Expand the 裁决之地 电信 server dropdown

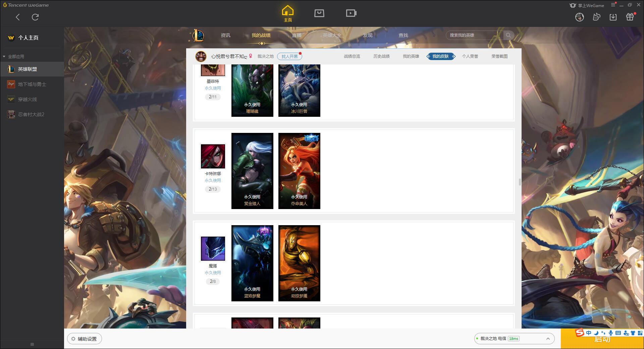click(x=548, y=339)
